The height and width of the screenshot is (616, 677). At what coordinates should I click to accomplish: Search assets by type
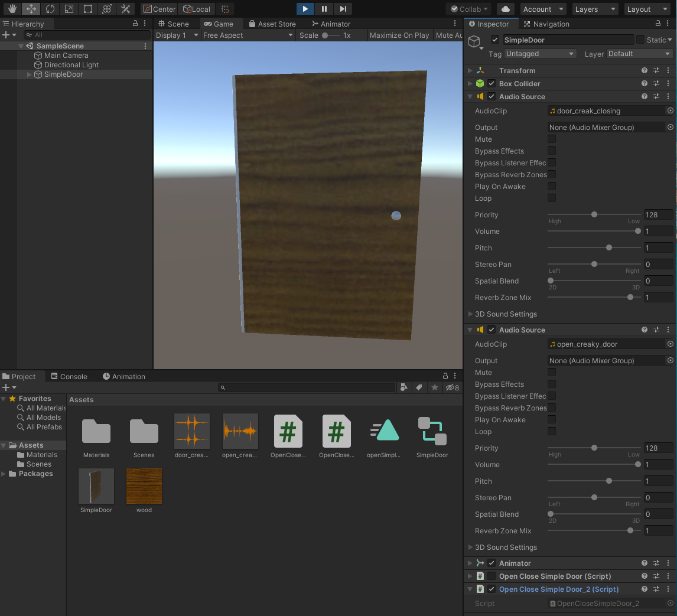pos(403,387)
